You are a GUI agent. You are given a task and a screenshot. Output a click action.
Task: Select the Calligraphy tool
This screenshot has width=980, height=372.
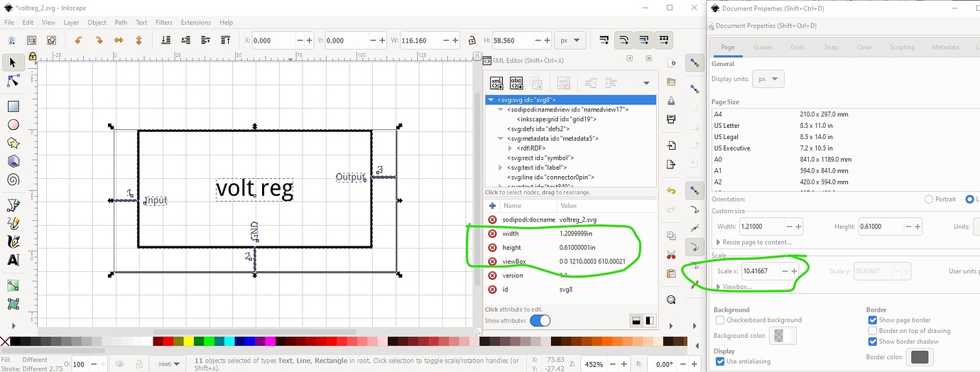pos(13,241)
